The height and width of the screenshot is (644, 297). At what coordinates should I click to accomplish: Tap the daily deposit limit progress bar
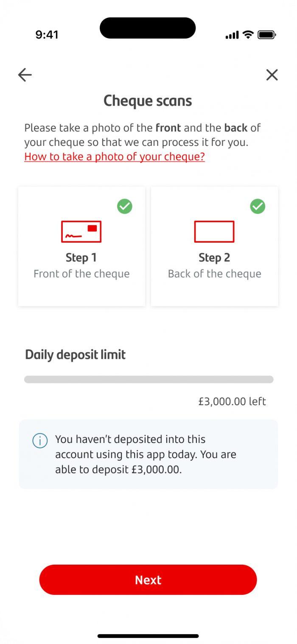(x=148, y=379)
